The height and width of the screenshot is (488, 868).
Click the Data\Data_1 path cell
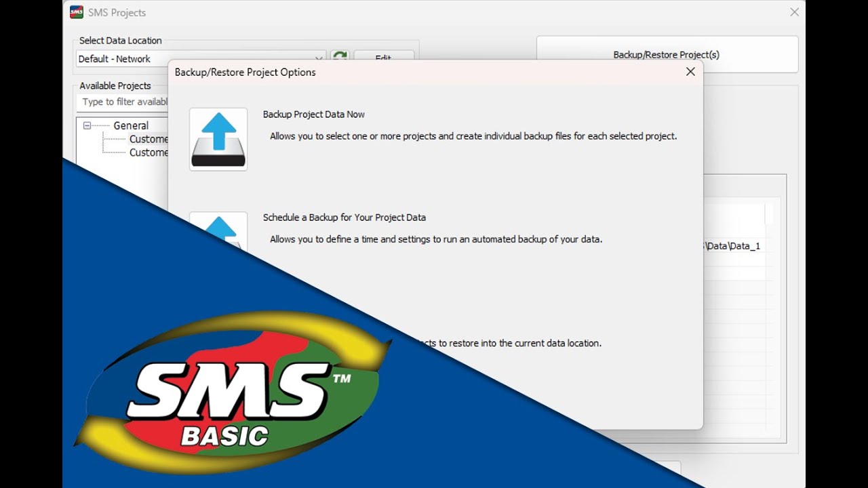[x=733, y=246]
